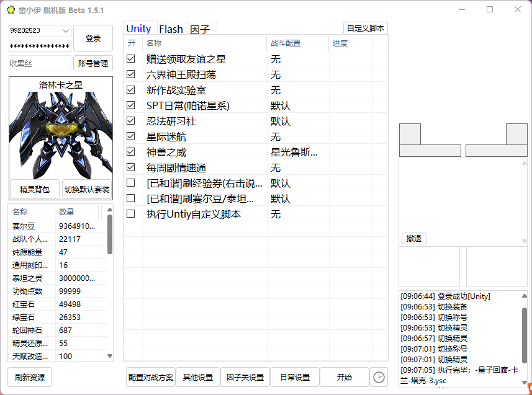Screen dimensions: 532x395
Task: Click the 数量 column header in resource list
Action: (77, 212)
